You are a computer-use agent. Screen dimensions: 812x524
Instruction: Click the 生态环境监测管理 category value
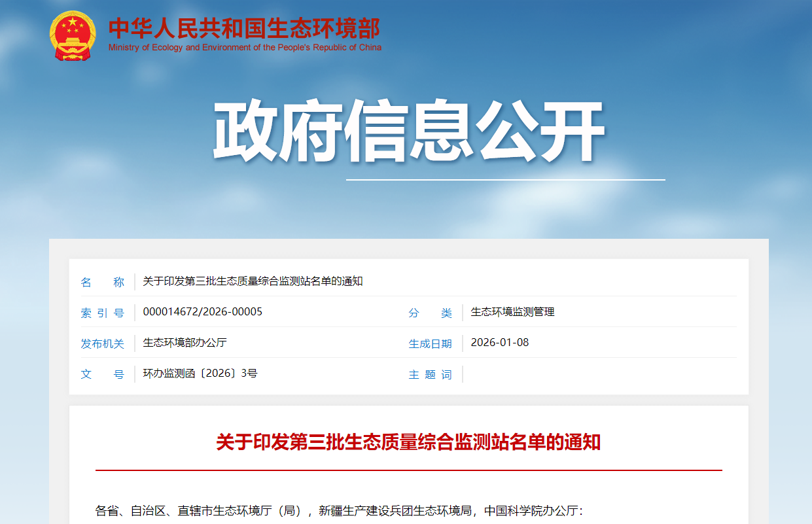pos(512,312)
